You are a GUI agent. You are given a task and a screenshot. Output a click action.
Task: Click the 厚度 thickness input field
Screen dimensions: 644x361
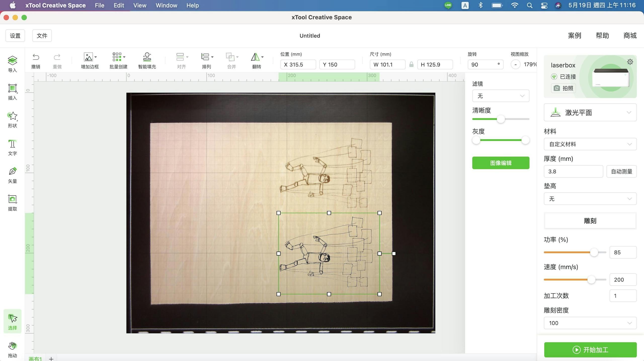click(x=573, y=171)
